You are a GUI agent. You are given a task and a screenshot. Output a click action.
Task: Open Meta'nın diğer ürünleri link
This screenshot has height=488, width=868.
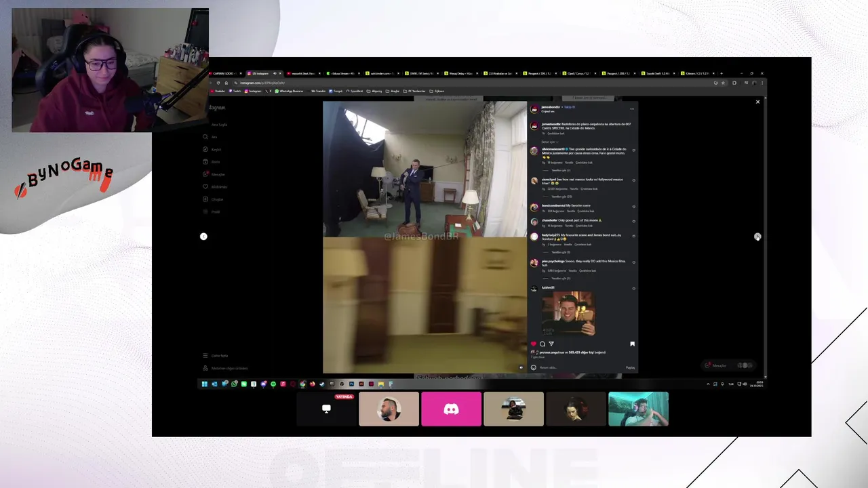(225, 368)
